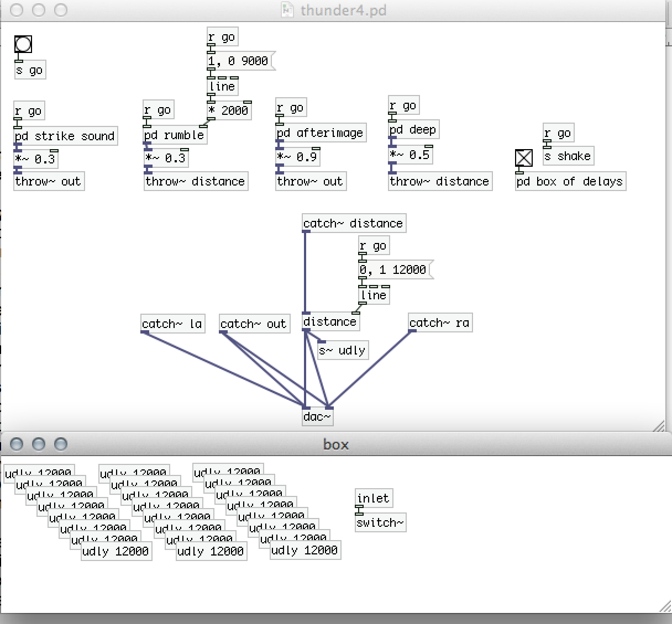Click the 'box' window title text

click(336, 445)
